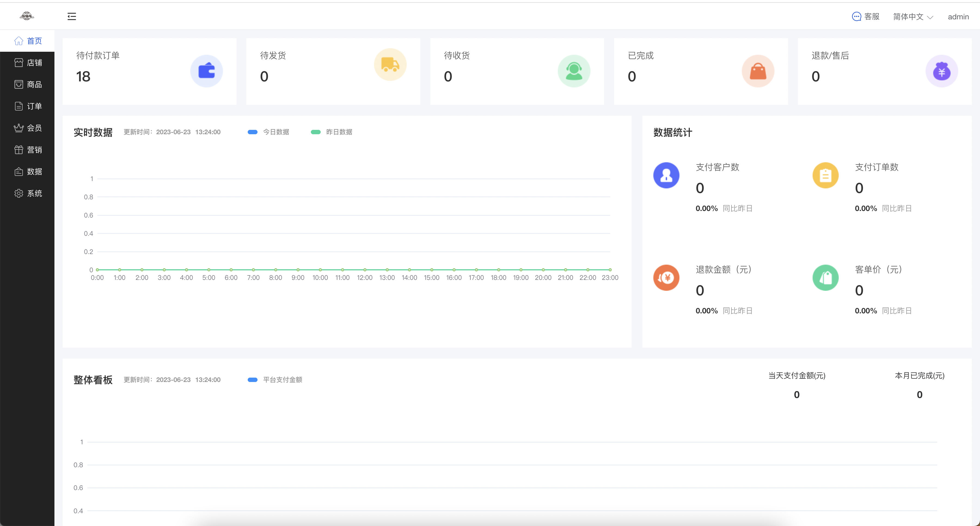Click 同比昨日 under 支付客户数
Screen dimensions: 980x526
(x=738, y=209)
